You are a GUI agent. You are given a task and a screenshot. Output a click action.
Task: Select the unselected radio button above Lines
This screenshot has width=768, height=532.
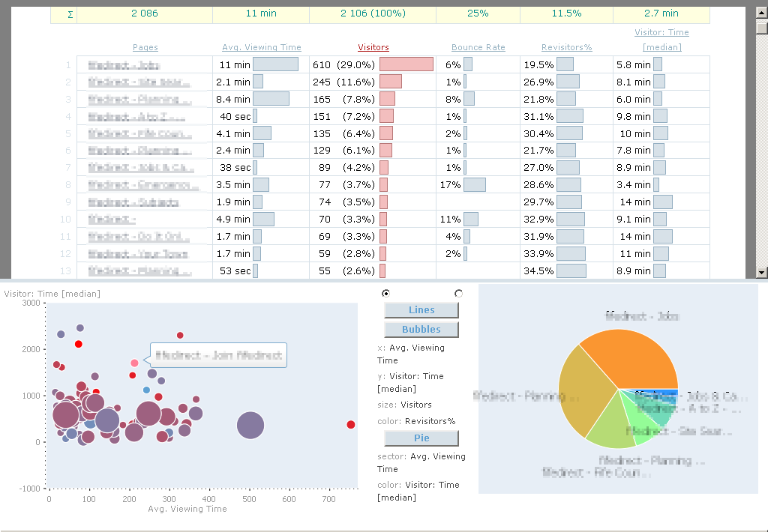[458, 293]
